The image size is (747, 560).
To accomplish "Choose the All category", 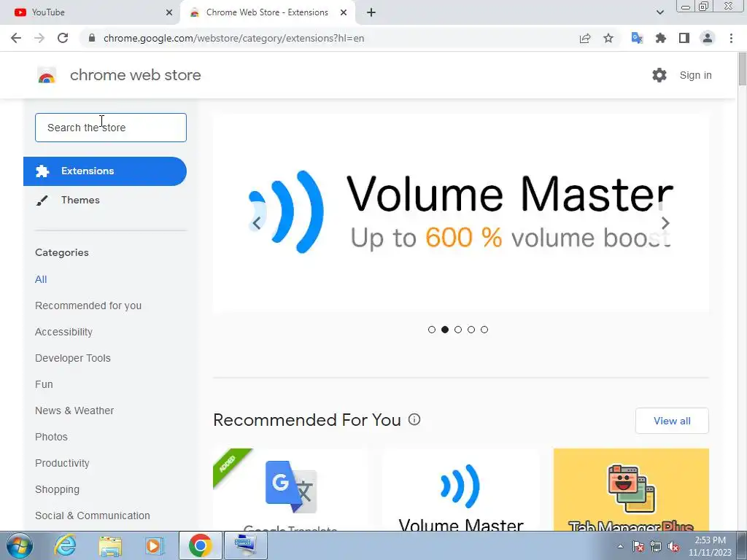I will pos(41,279).
